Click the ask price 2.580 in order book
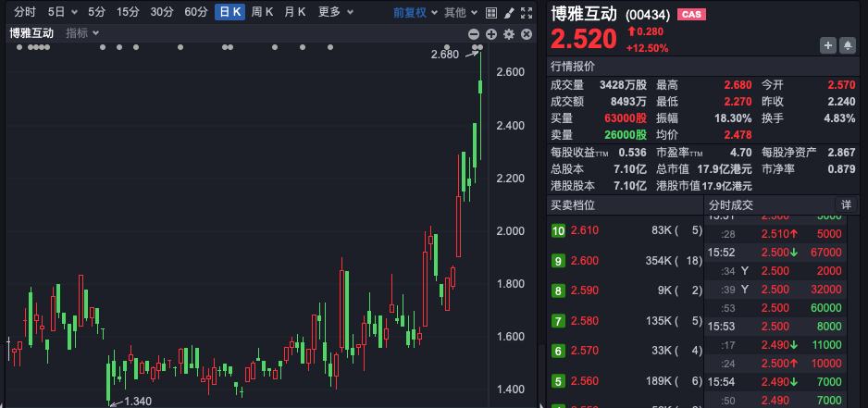 click(x=585, y=320)
